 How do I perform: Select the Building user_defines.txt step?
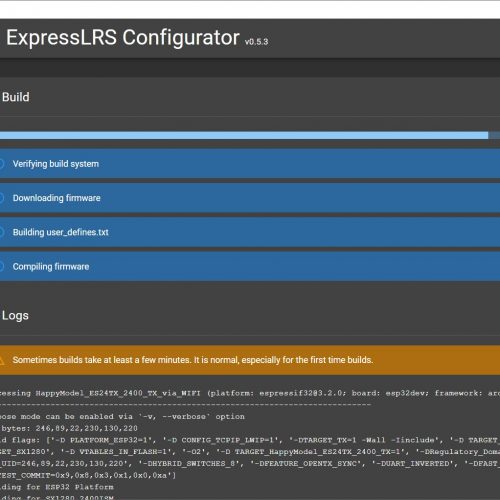(x=250, y=232)
